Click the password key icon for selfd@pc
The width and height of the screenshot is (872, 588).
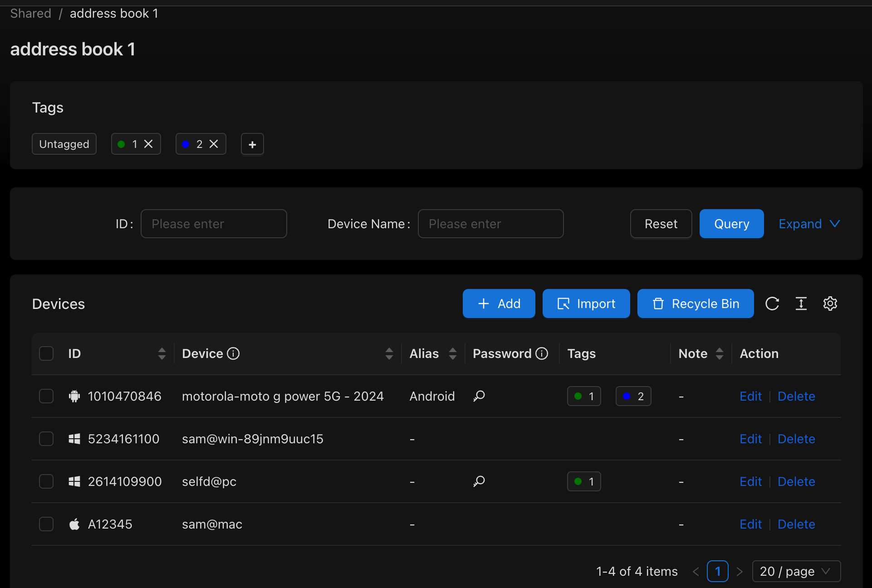tap(479, 481)
